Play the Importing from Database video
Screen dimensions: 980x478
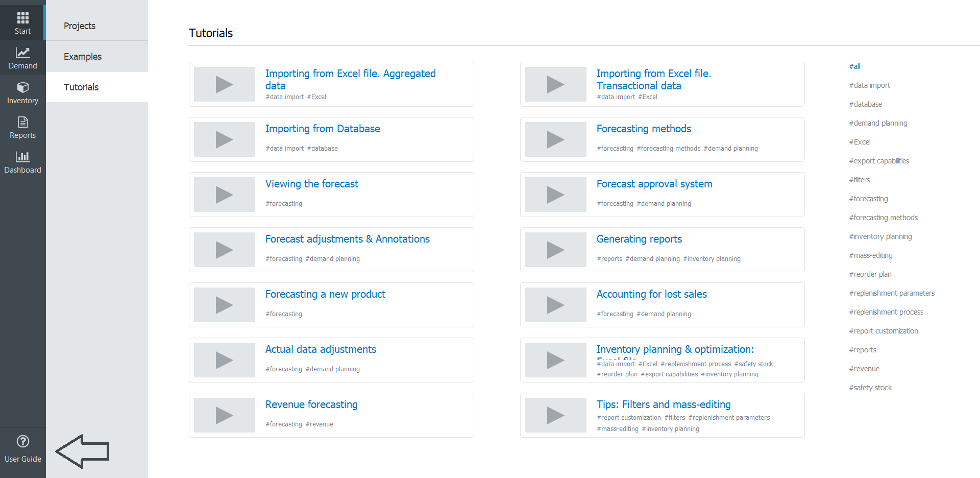[x=224, y=139]
